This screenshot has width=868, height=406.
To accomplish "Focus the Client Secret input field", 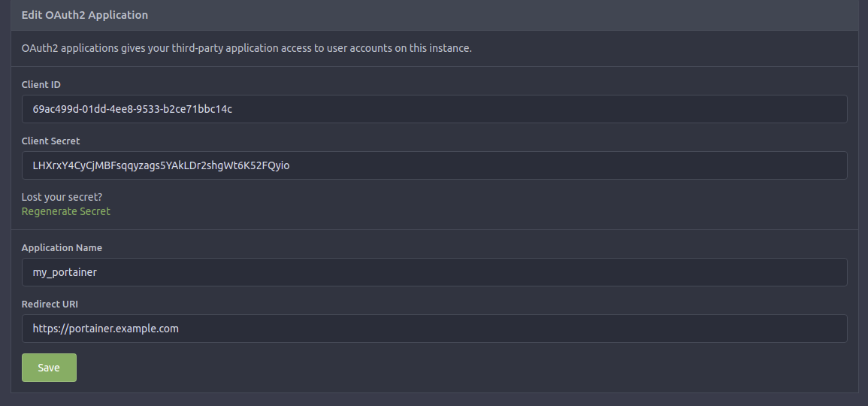I will point(434,165).
